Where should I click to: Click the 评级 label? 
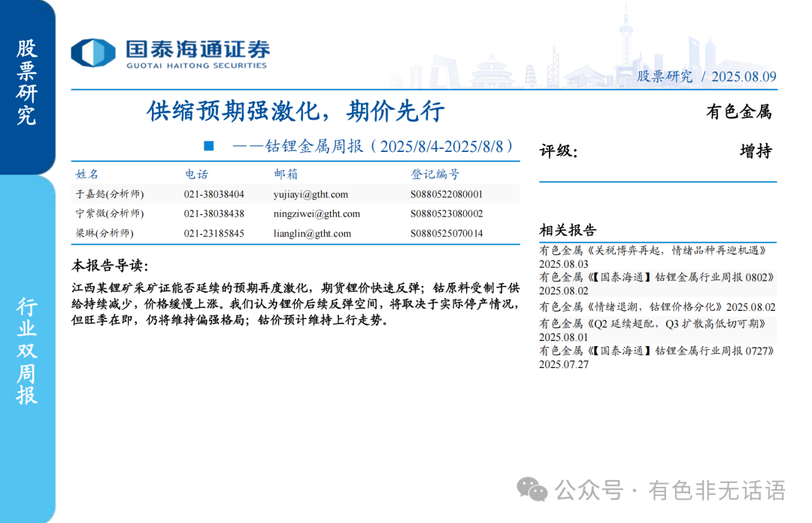pyautogui.click(x=558, y=151)
